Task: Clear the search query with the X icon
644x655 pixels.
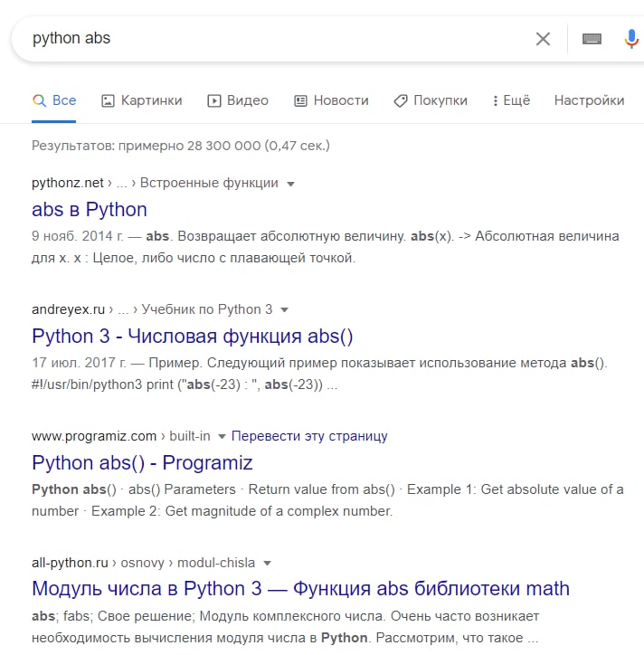Action: [x=543, y=39]
